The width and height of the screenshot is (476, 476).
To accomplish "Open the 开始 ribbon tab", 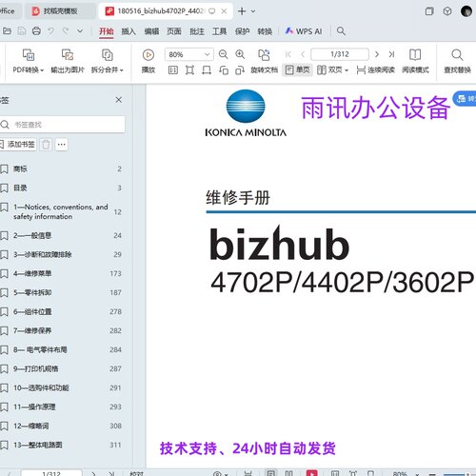I will (x=106, y=31).
